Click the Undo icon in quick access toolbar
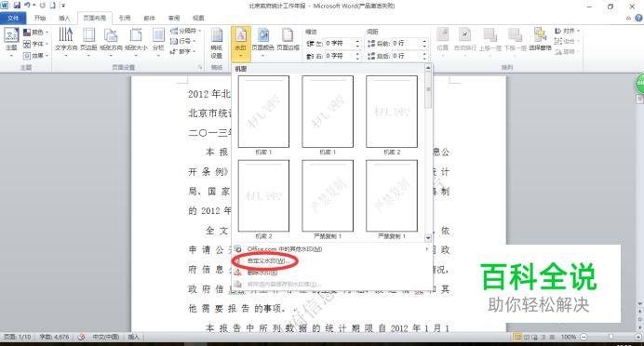Viewport: 644px width, 346px height. pos(27,6)
